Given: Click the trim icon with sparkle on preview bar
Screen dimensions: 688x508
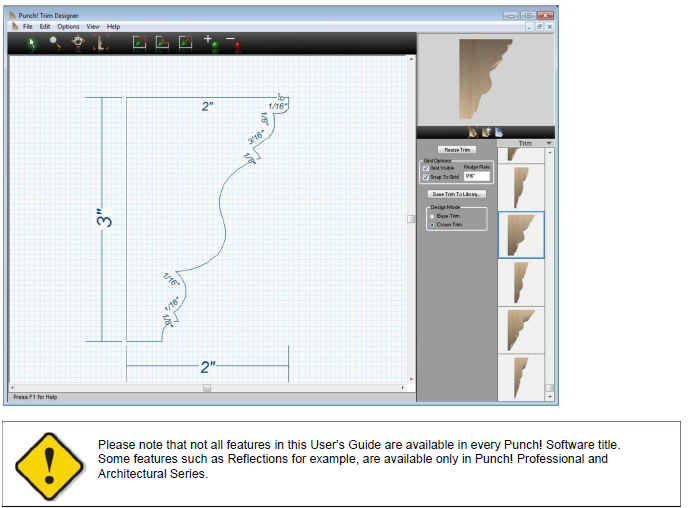Looking at the screenshot, I should pos(486,132).
